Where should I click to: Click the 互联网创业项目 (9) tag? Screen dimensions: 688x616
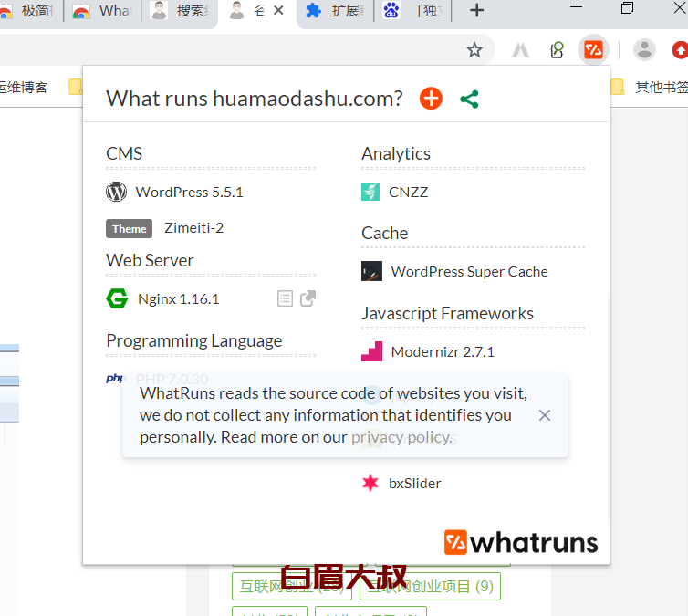(x=430, y=586)
